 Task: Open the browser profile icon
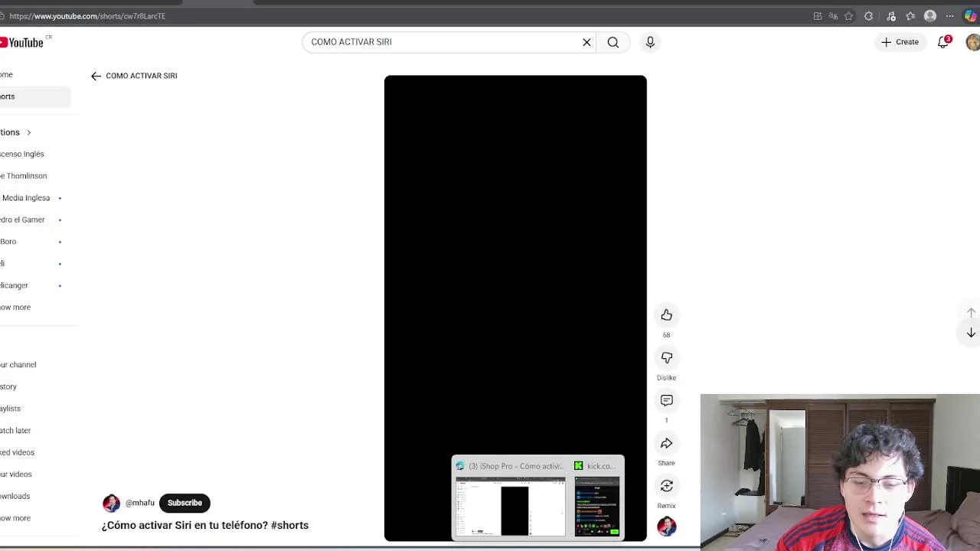point(930,16)
